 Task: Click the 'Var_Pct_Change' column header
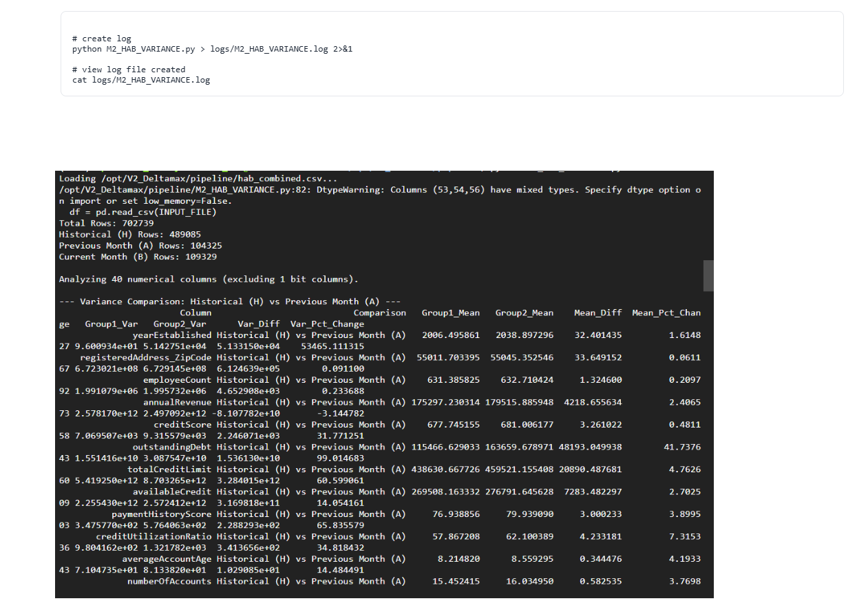click(327, 324)
